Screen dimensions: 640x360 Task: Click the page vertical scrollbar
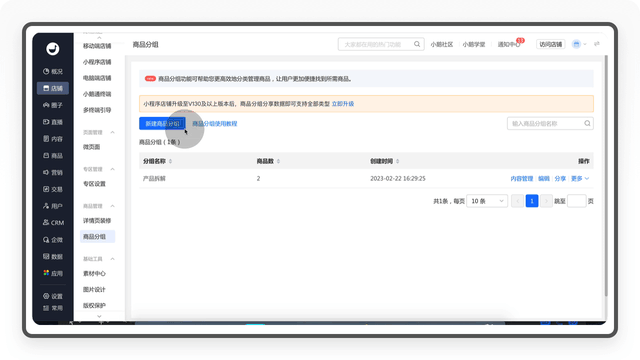606,176
